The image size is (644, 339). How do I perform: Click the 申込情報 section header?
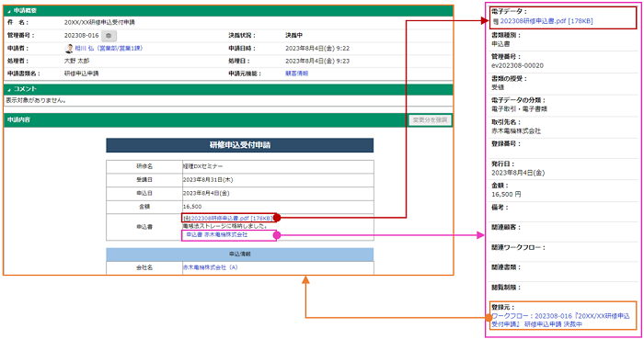(x=240, y=254)
